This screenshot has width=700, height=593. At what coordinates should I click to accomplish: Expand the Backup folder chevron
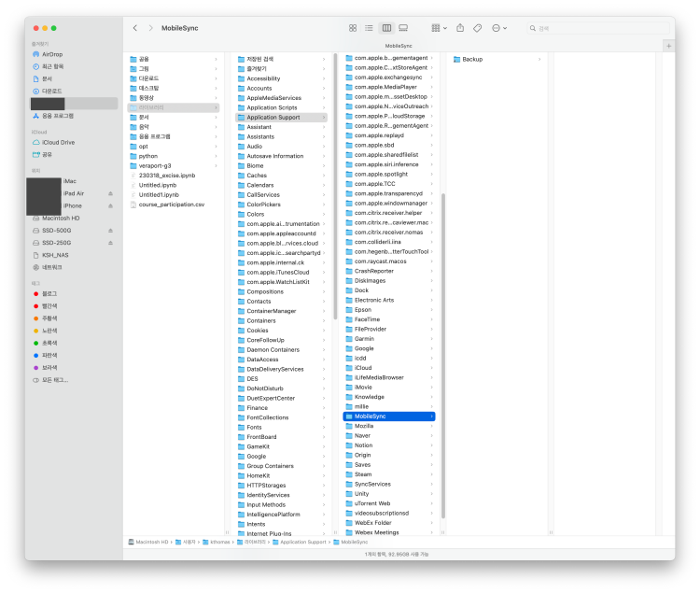539,59
